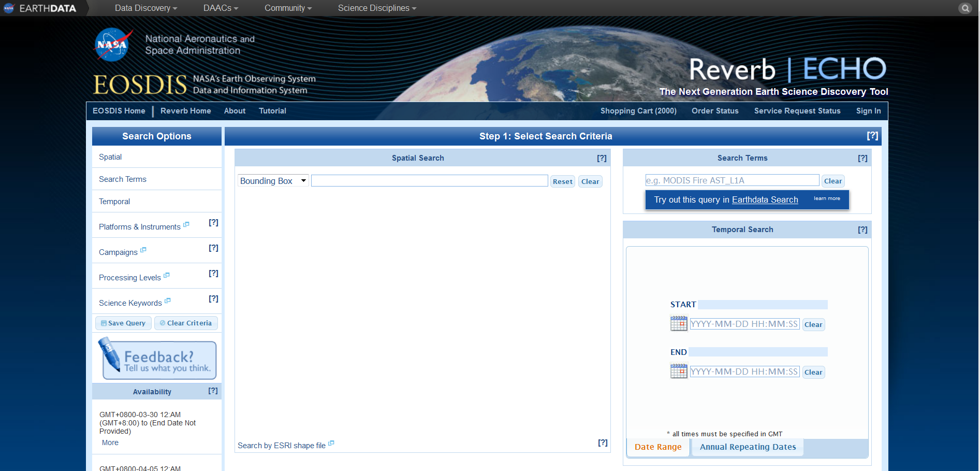Expand the DAACs menu
Viewport: 980px width, 471px height.
click(221, 8)
